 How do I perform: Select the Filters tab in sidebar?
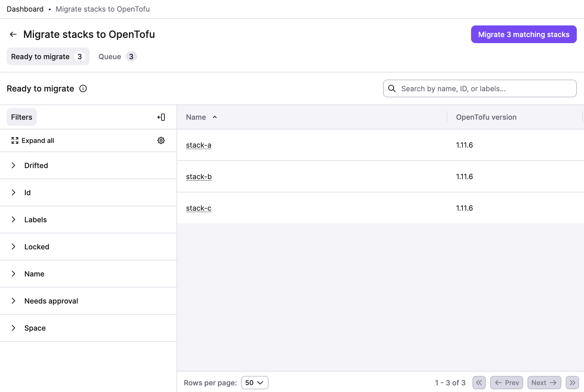[x=22, y=117]
